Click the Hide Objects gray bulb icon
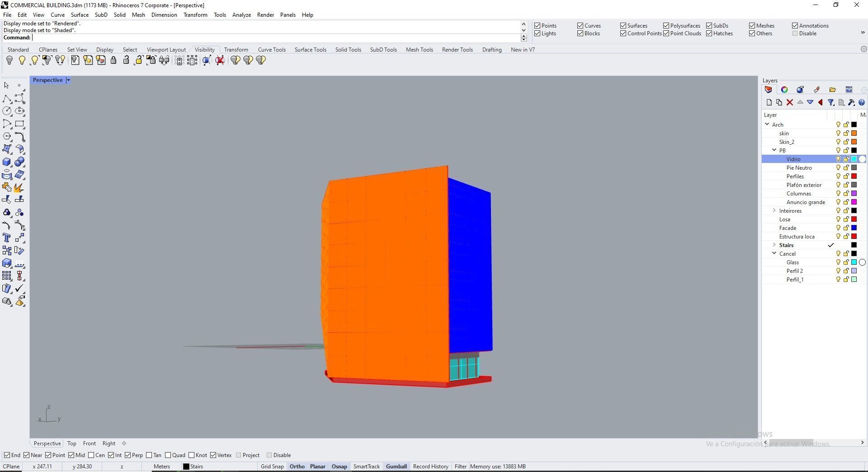 pyautogui.click(x=9, y=60)
